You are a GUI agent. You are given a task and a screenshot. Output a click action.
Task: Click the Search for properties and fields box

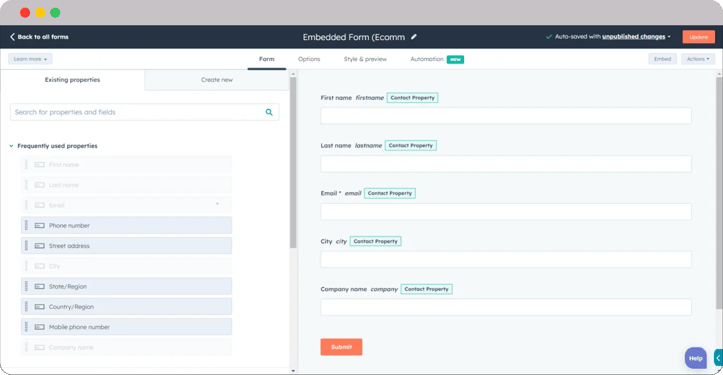(x=144, y=112)
